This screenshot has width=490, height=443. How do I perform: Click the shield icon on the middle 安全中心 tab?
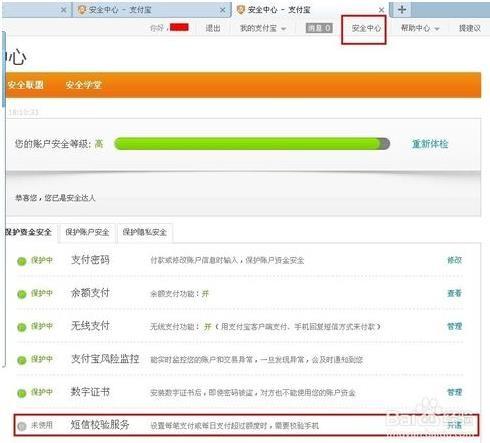82,10
